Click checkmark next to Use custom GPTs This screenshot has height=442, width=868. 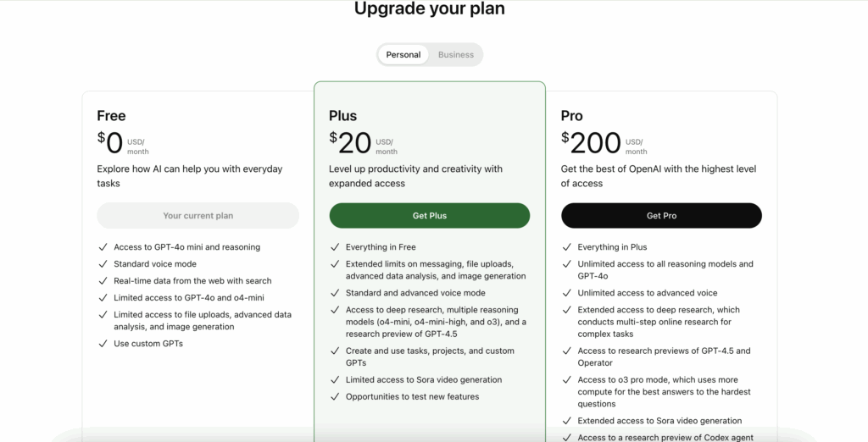[102, 344]
